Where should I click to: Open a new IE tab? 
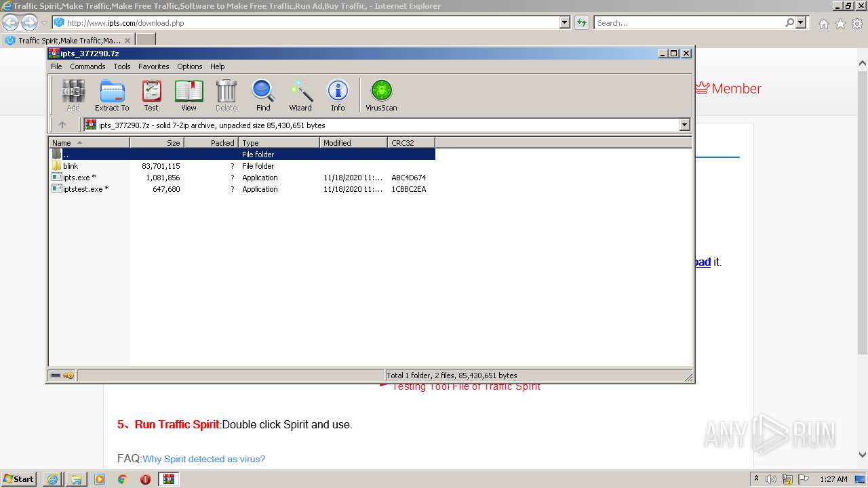click(x=146, y=40)
